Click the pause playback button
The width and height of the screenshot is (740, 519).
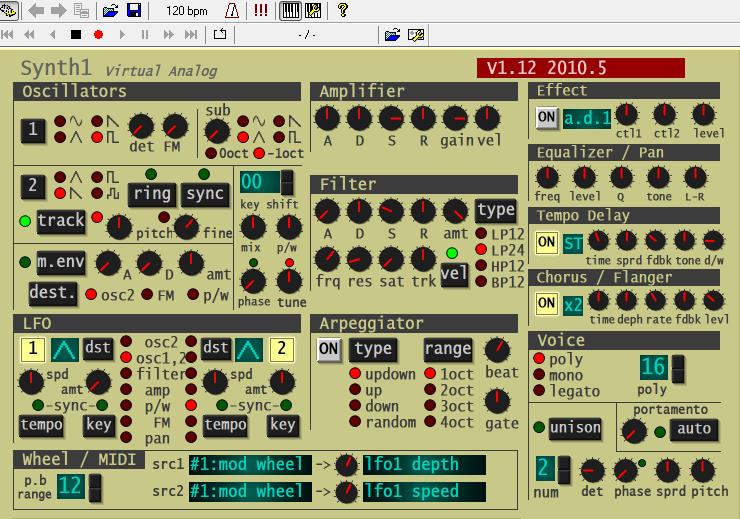pos(145,34)
